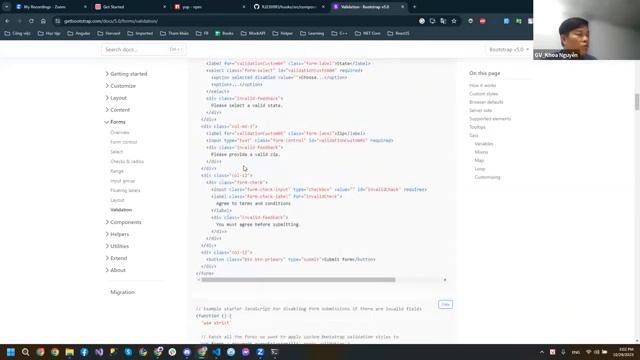
Task: Open the Validation link in sidebar
Action: (x=121, y=210)
